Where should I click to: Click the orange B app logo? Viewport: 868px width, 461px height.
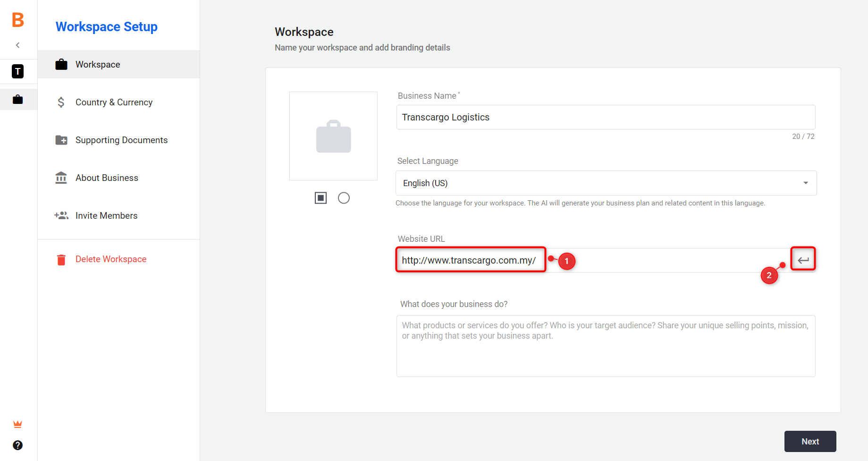coord(18,20)
